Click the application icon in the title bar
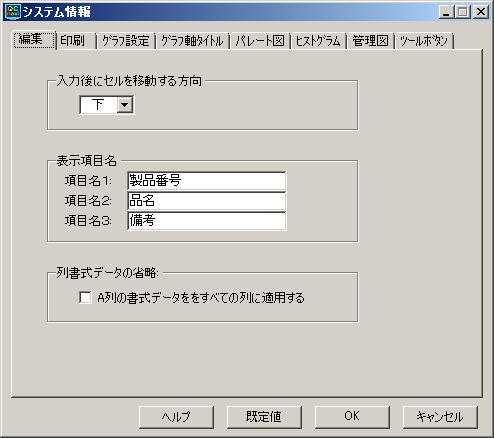Screen dimensions: 494x438 tap(13, 12)
